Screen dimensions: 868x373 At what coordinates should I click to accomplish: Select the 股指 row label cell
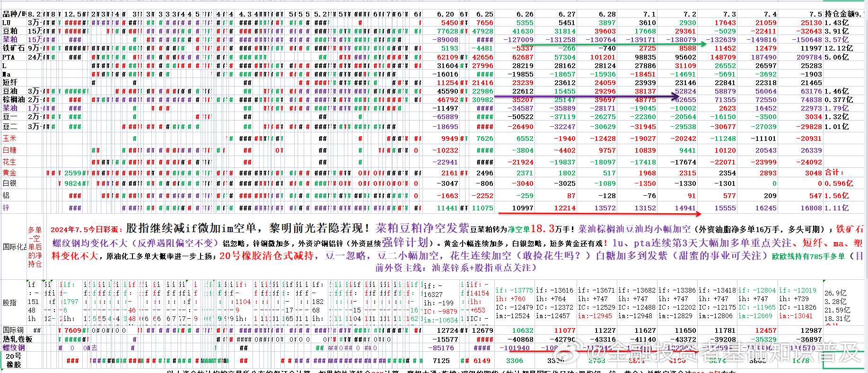(x=14, y=303)
